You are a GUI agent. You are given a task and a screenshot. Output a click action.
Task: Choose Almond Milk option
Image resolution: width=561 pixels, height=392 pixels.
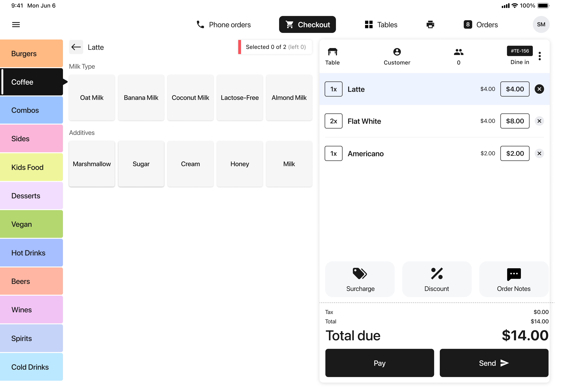[x=289, y=97]
